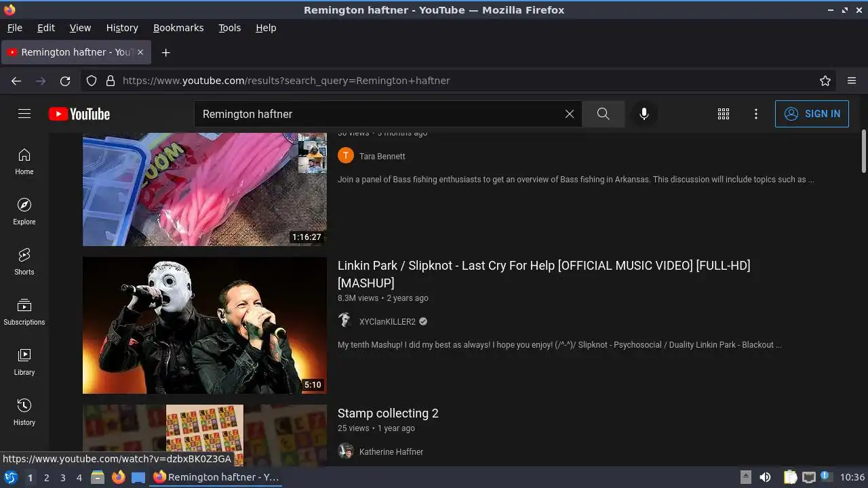868x488 pixels.
Task: Open the Help menu
Action: tap(266, 28)
